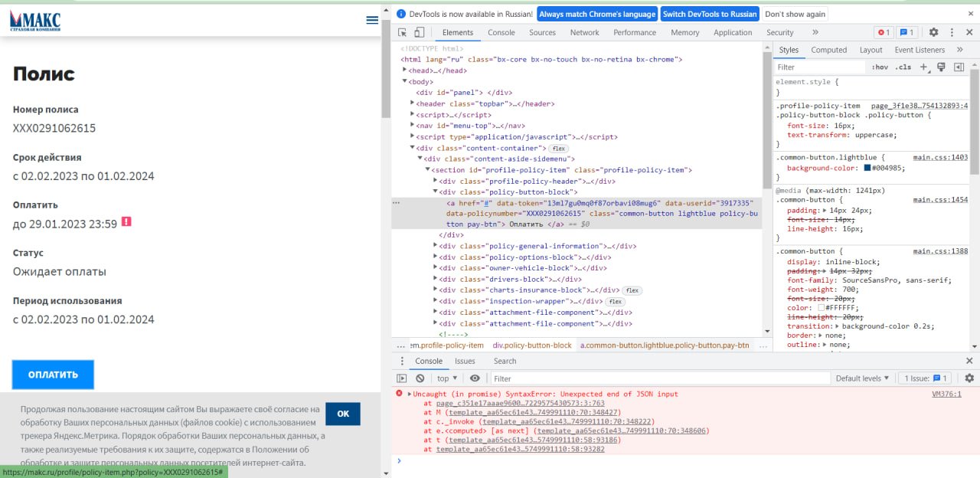
Task: Expand the header topbar node
Action: (x=413, y=103)
